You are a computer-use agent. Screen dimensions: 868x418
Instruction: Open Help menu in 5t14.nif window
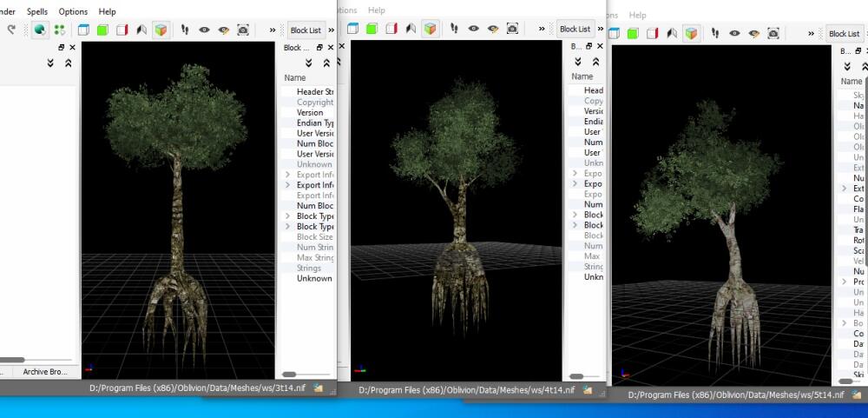point(637,15)
